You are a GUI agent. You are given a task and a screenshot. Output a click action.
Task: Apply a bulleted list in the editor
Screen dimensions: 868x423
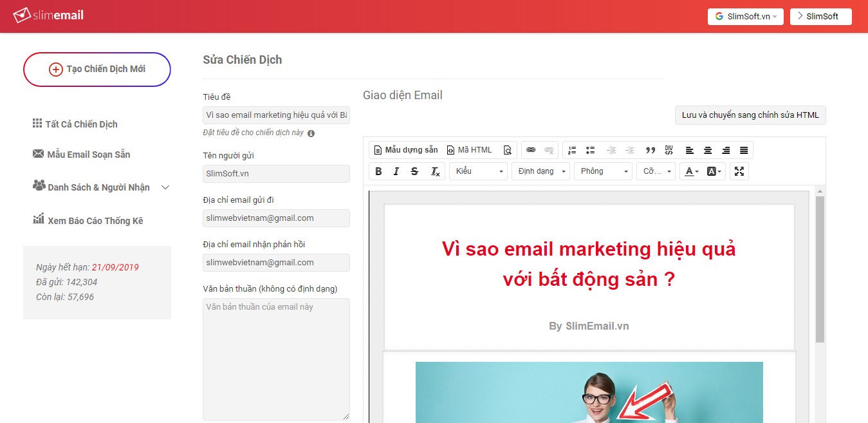tap(590, 149)
